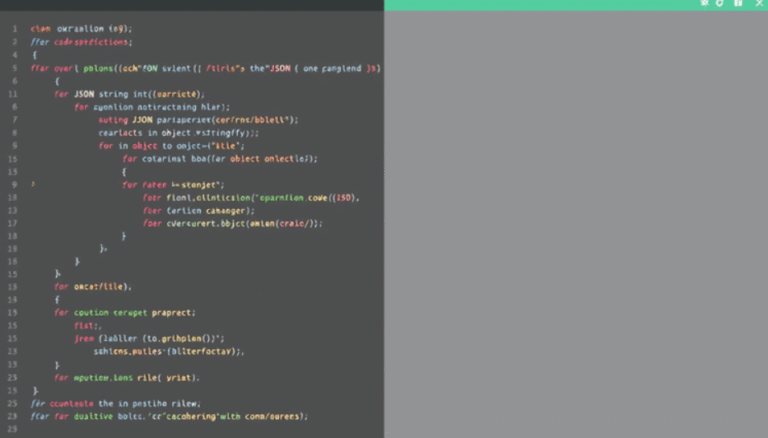The width and height of the screenshot is (768, 438).
Task: Click line number 1 in the gutter
Action: click(x=14, y=29)
